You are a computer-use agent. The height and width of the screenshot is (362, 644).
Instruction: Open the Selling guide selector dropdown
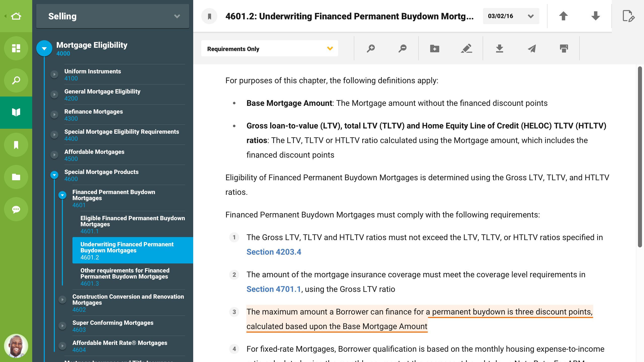[113, 16]
